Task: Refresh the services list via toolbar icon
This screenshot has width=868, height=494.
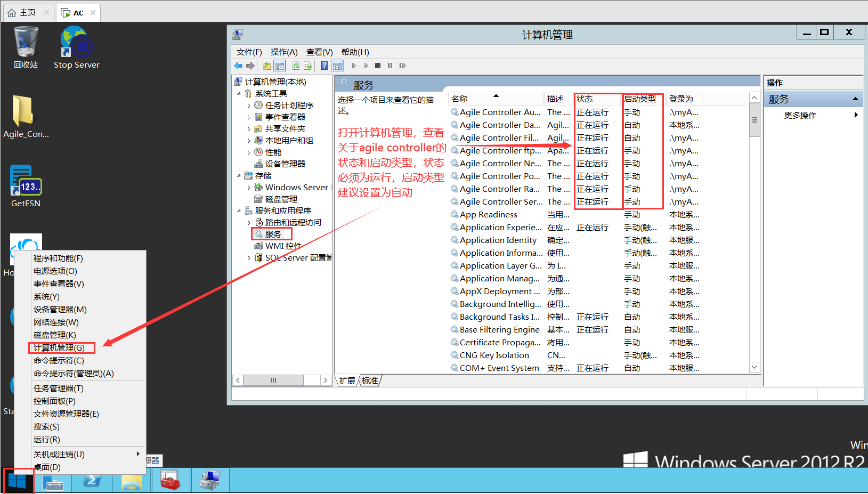Action: point(296,65)
